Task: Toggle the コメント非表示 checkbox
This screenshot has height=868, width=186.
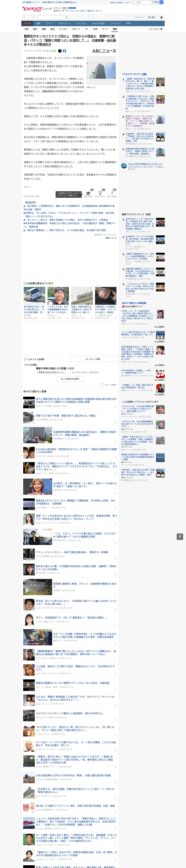Action: click(x=102, y=385)
